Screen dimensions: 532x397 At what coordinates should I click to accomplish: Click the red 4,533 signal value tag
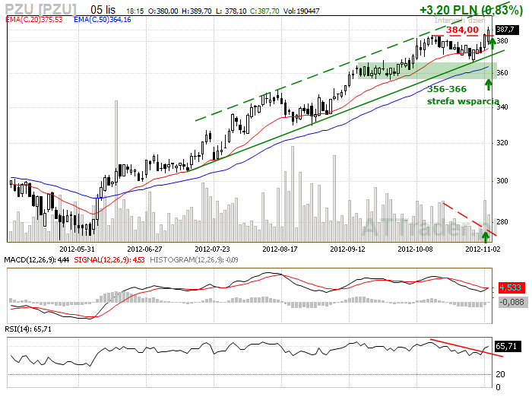pyautogui.click(x=511, y=288)
